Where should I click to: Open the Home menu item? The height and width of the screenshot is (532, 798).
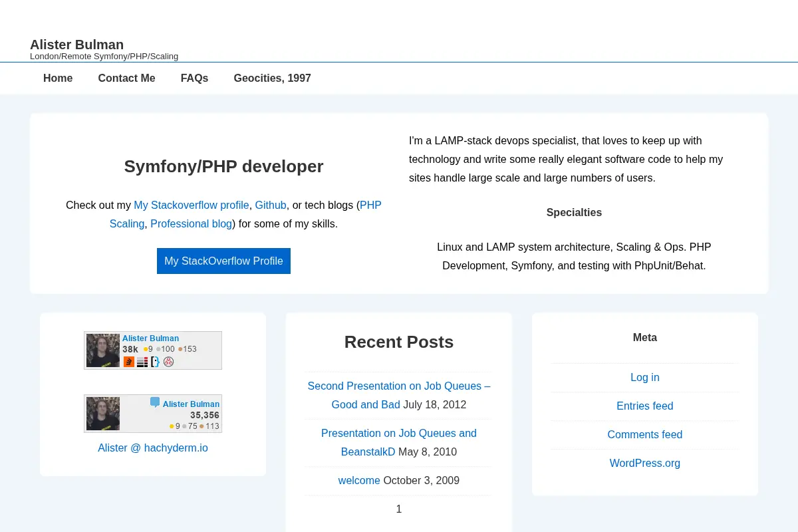click(58, 78)
